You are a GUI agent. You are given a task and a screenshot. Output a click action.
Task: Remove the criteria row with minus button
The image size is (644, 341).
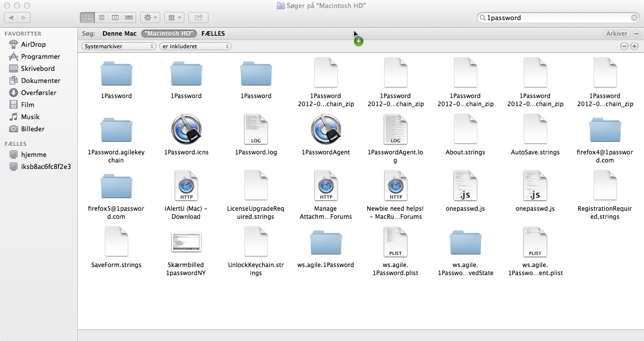point(624,46)
